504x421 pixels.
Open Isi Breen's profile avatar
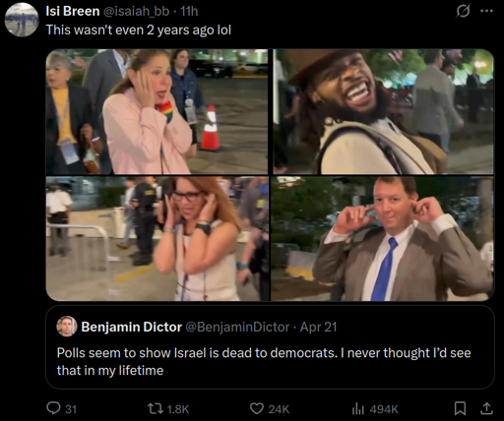[x=22, y=20]
